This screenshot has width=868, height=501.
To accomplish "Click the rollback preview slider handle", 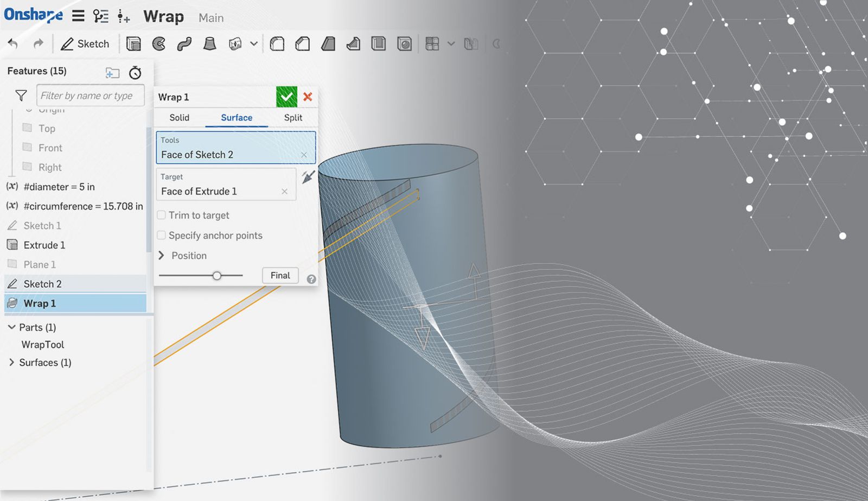I will pos(217,276).
